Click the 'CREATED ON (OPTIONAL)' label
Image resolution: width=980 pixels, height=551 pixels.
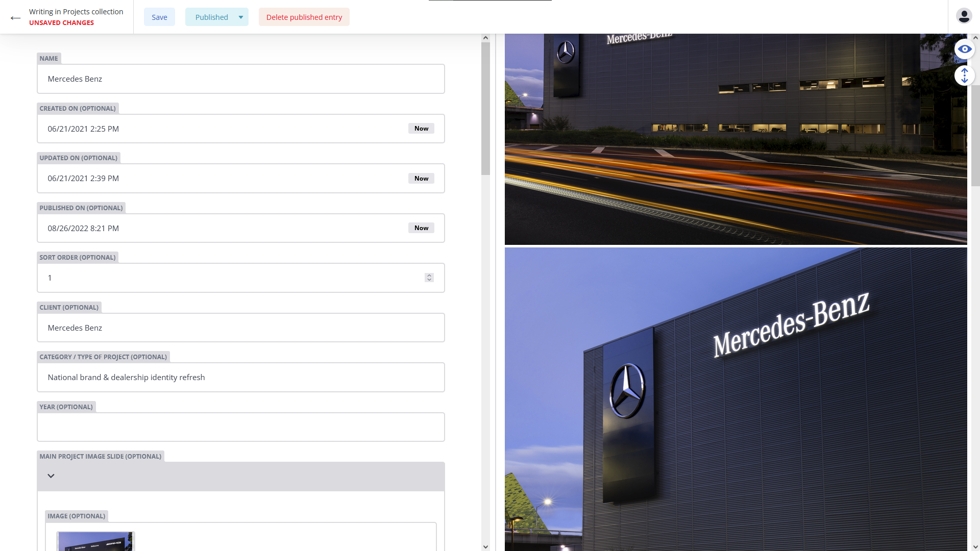[78, 109]
